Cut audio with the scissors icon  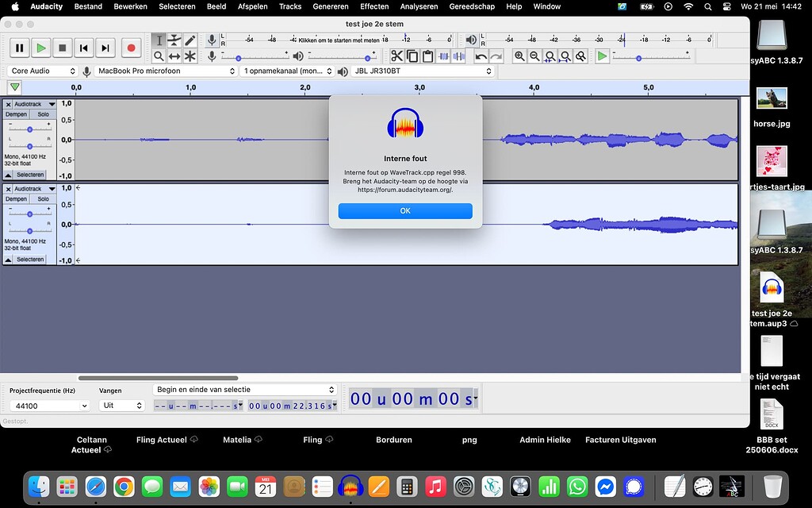tap(396, 56)
